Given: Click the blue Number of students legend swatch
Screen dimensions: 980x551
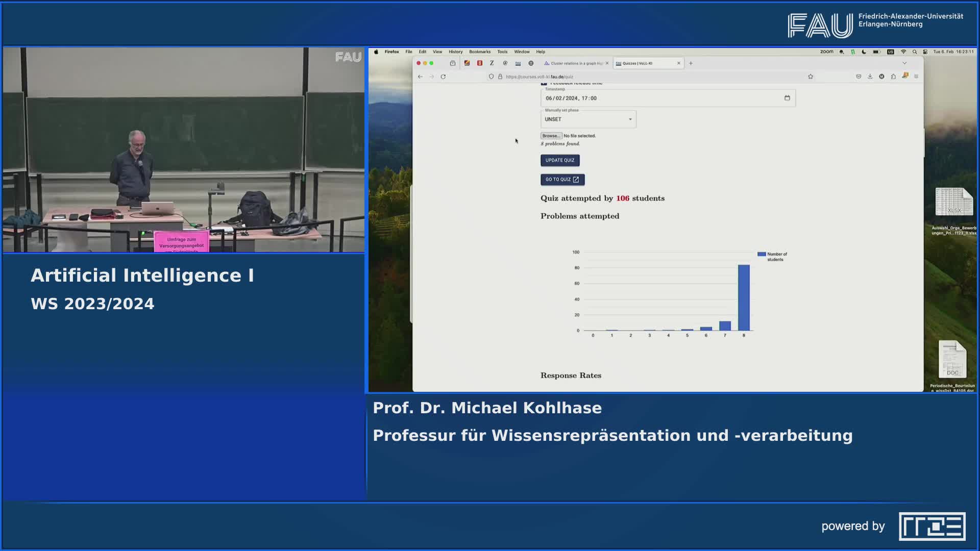Looking at the screenshot, I should (761, 254).
